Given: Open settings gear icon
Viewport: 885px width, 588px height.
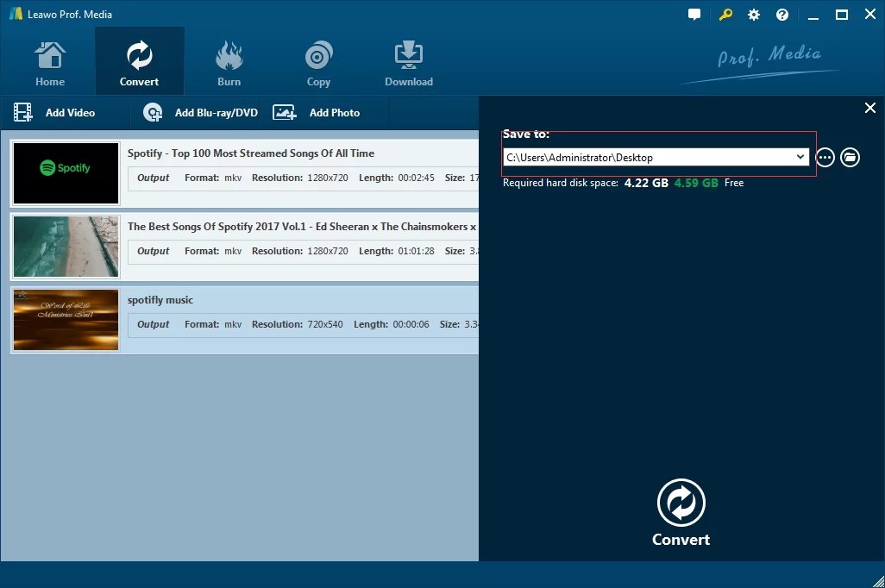Looking at the screenshot, I should click(x=754, y=15).
